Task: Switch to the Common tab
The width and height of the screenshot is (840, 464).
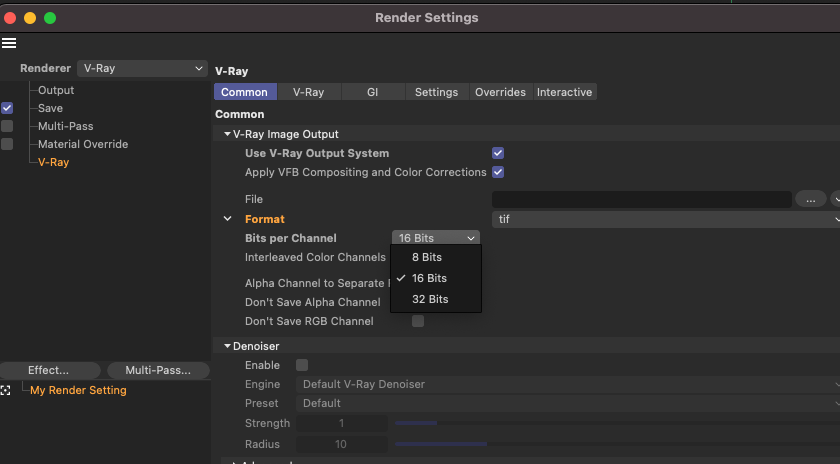Action: [x=245, y=92]
